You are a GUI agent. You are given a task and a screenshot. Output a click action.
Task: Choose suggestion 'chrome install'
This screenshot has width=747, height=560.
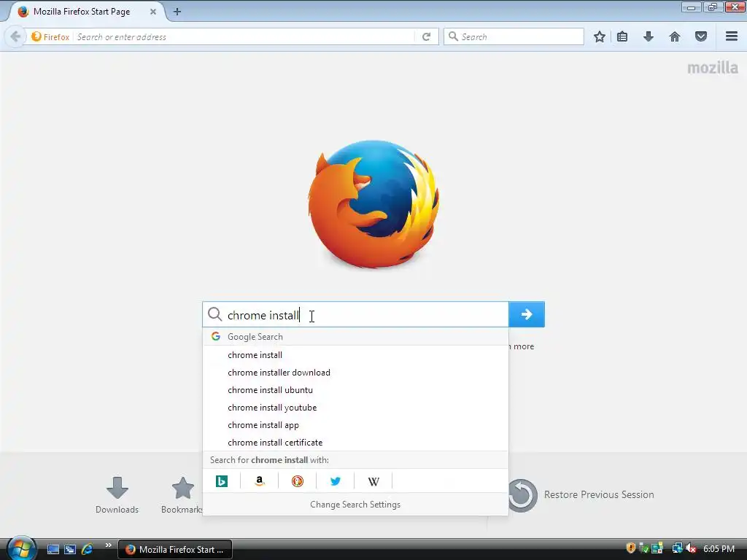[x=355, y=355]
